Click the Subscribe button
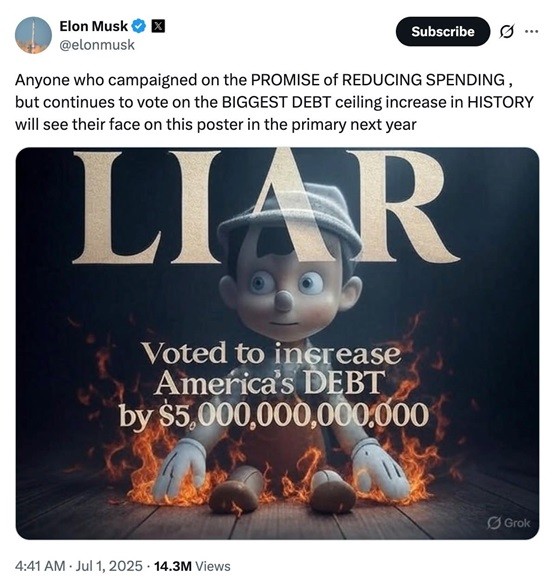 coord(442,32)
